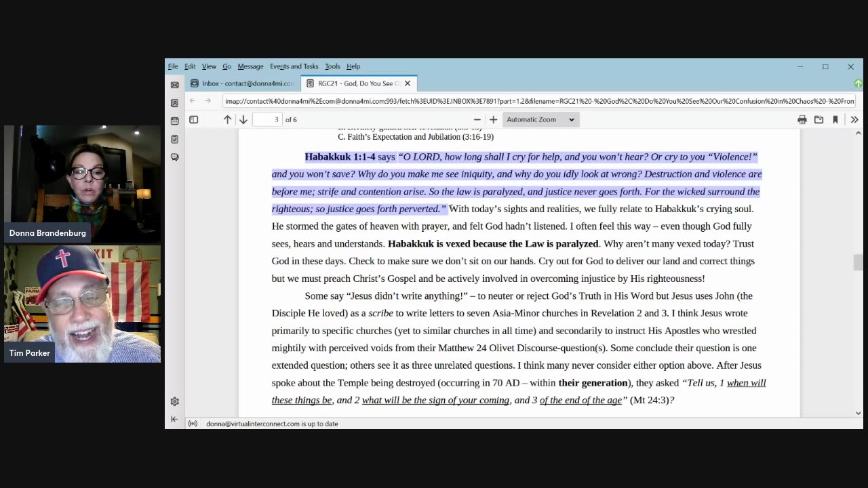Image resolution: width=868 pixels, height=488 pixels.
Task: Click the account up to date status text
Action: point(272,424)
